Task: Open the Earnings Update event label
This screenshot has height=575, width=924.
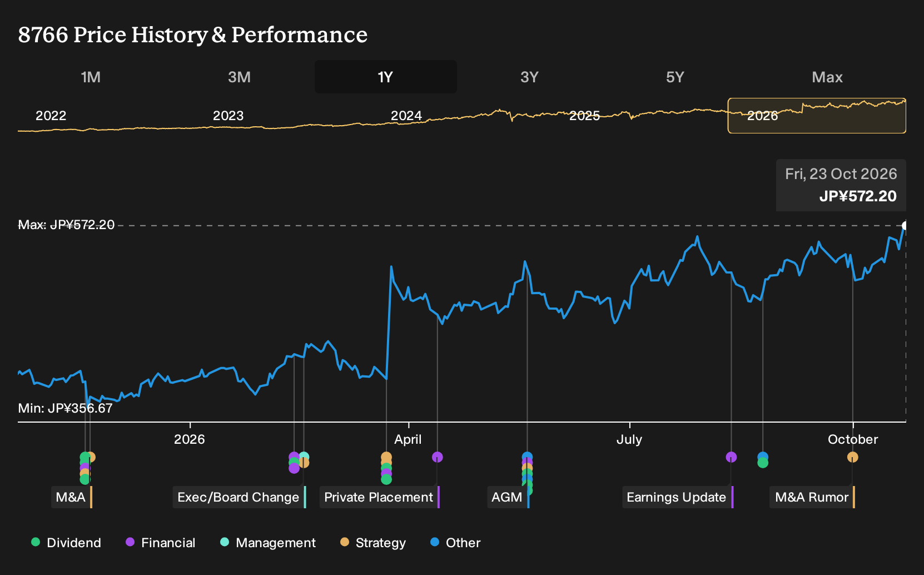Action: click(x=678, y=497)
